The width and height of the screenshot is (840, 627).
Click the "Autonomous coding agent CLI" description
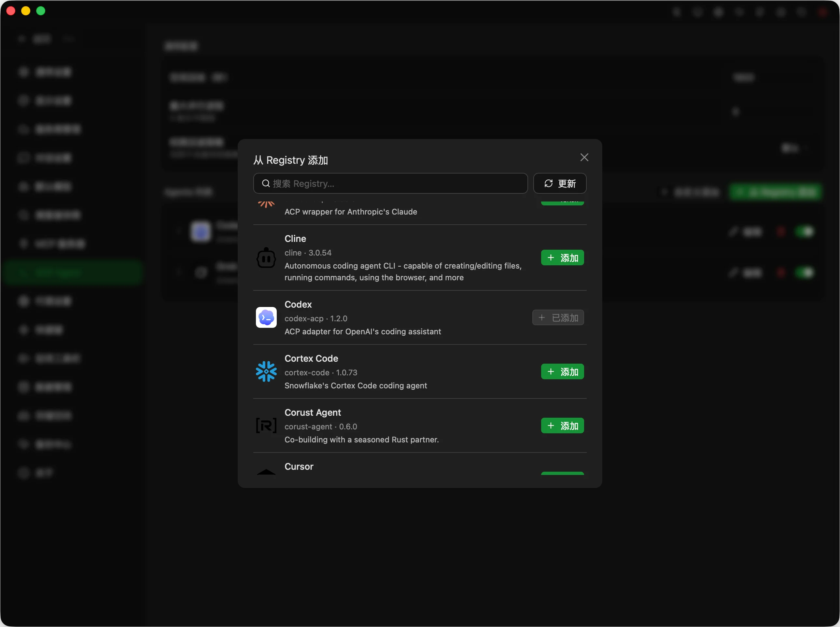[x=403, y=272]
